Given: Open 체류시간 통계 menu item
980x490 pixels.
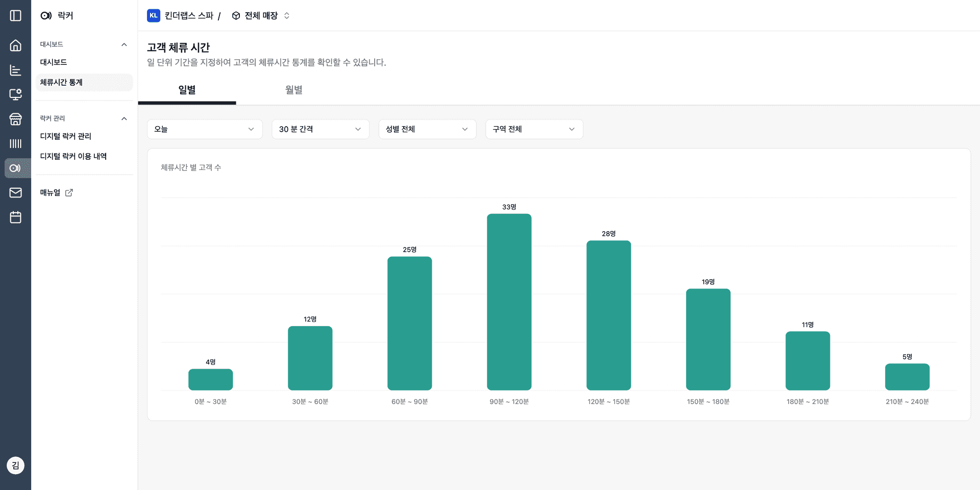Looking at the screenshot, I should [84, 82].
